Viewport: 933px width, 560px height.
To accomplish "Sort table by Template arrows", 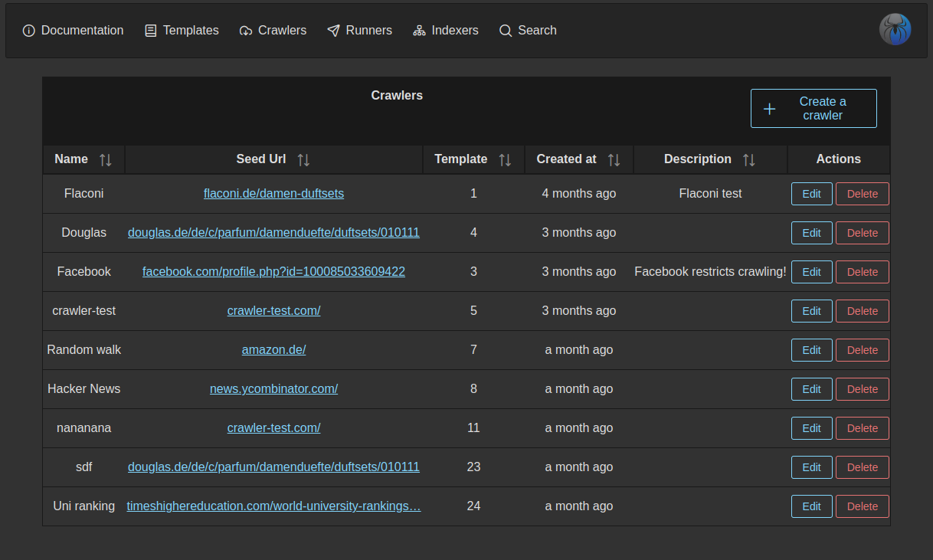I will (x=505, y=160).
